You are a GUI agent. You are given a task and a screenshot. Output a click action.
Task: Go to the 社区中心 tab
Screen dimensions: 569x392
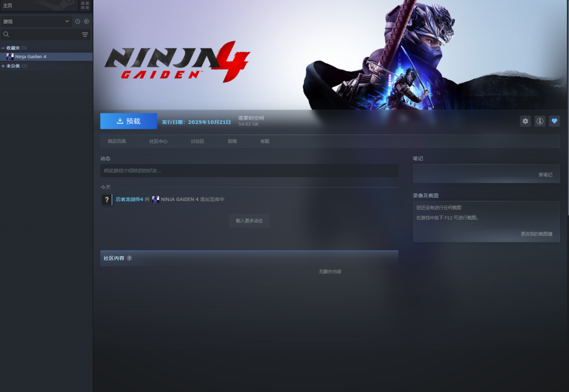pos(158,141)
